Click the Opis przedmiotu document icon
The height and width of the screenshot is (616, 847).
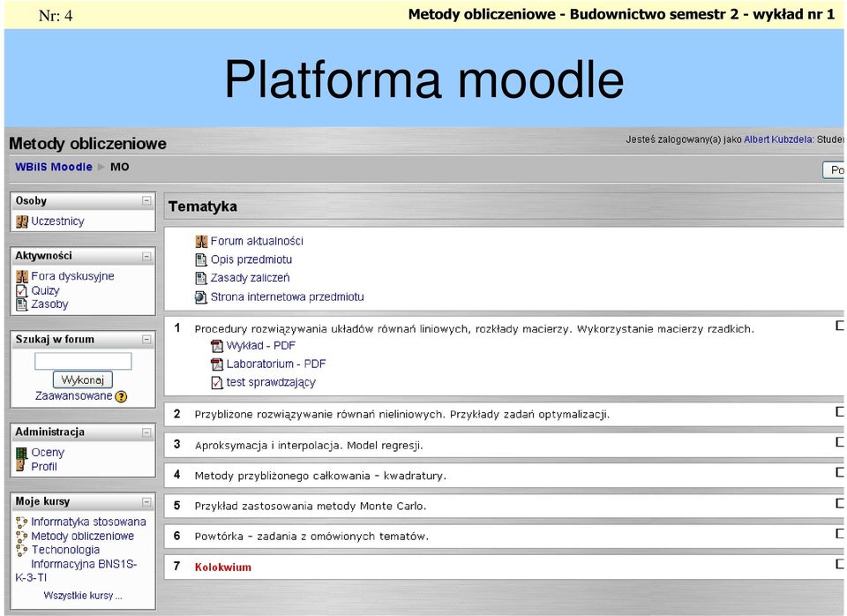[x=201, y=260]
